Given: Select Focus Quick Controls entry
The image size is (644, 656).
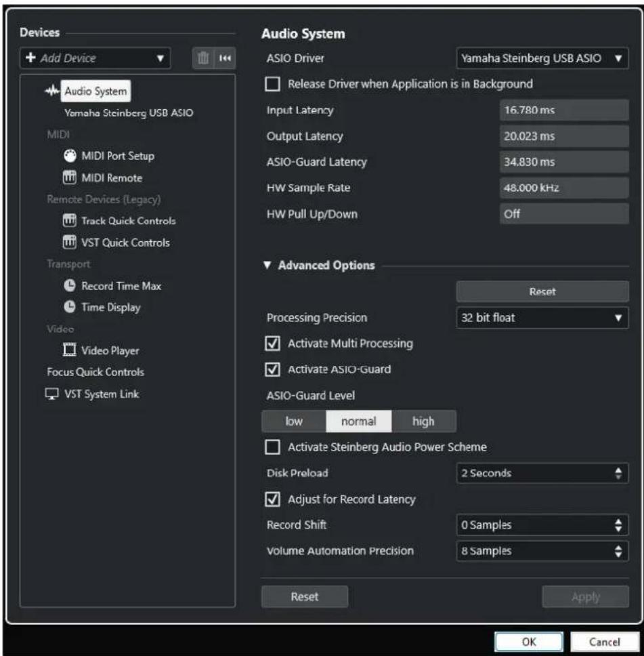Looking at the screenshot, I should pos(95,371).
